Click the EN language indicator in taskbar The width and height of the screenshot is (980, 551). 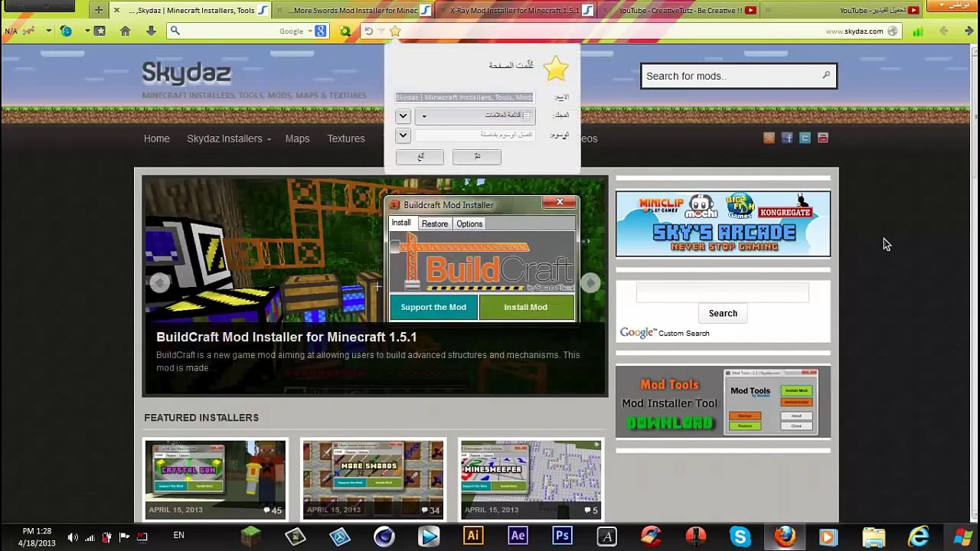[178, 535]
